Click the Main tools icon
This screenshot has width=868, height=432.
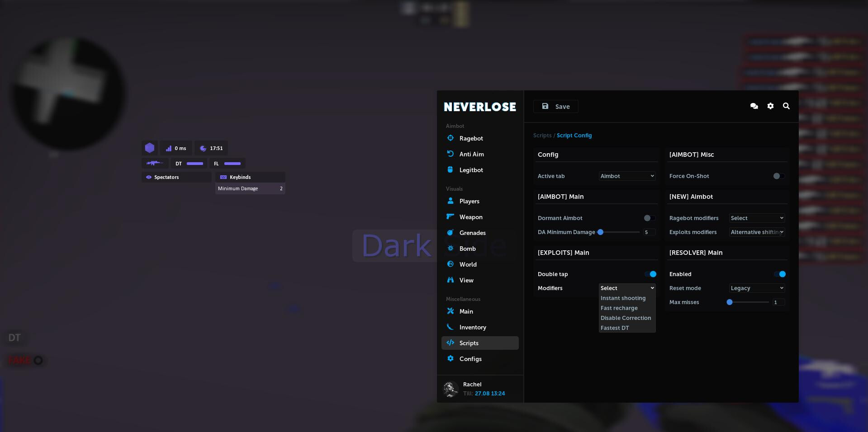tap(450, 311)
